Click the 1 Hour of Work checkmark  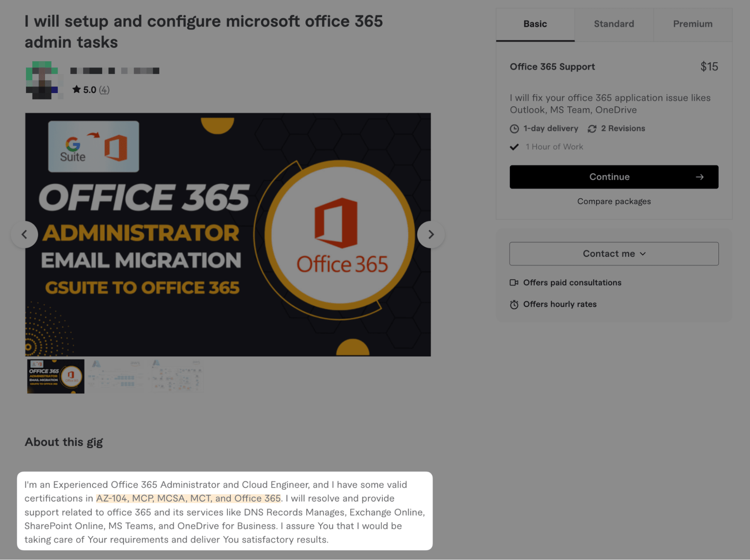coord(514,147)
